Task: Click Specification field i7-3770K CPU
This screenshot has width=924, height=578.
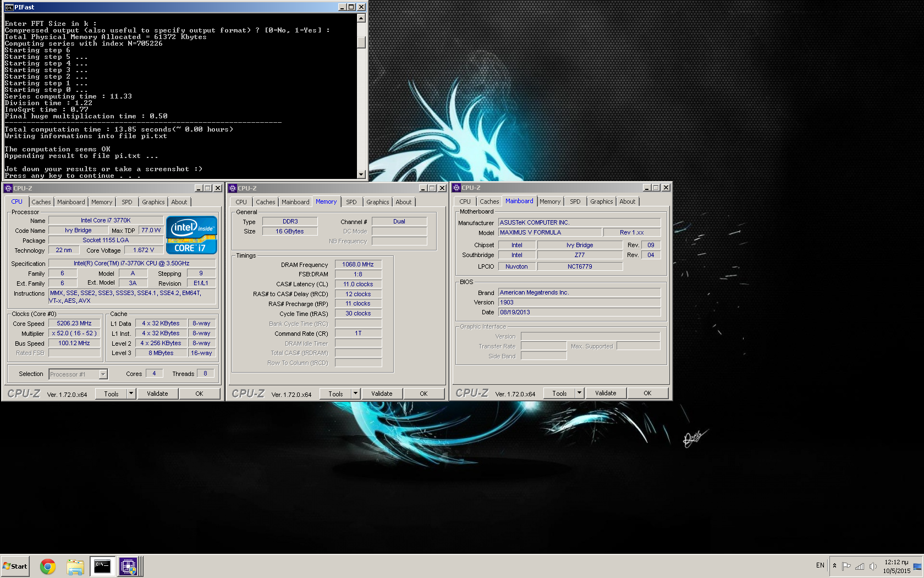Action: tap(132, 263)
